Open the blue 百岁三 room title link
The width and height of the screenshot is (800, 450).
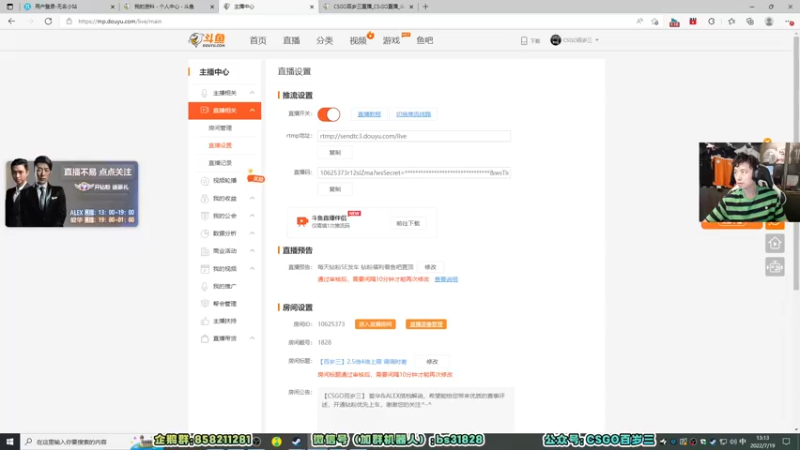click(x=363, y=362)
